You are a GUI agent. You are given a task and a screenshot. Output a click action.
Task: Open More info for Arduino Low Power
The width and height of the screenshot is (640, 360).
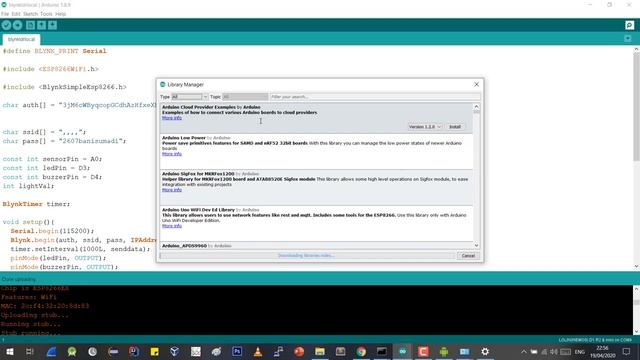(x=172, y=154)
